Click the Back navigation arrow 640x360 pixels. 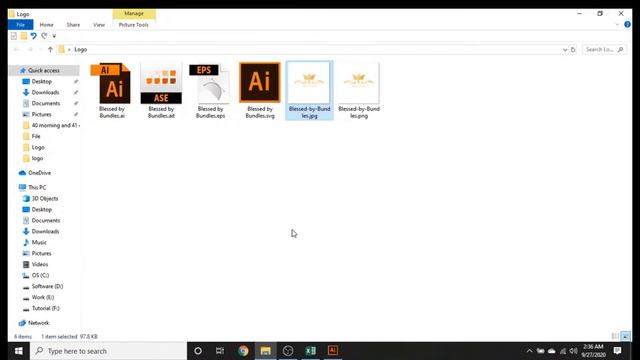(16, 49)
